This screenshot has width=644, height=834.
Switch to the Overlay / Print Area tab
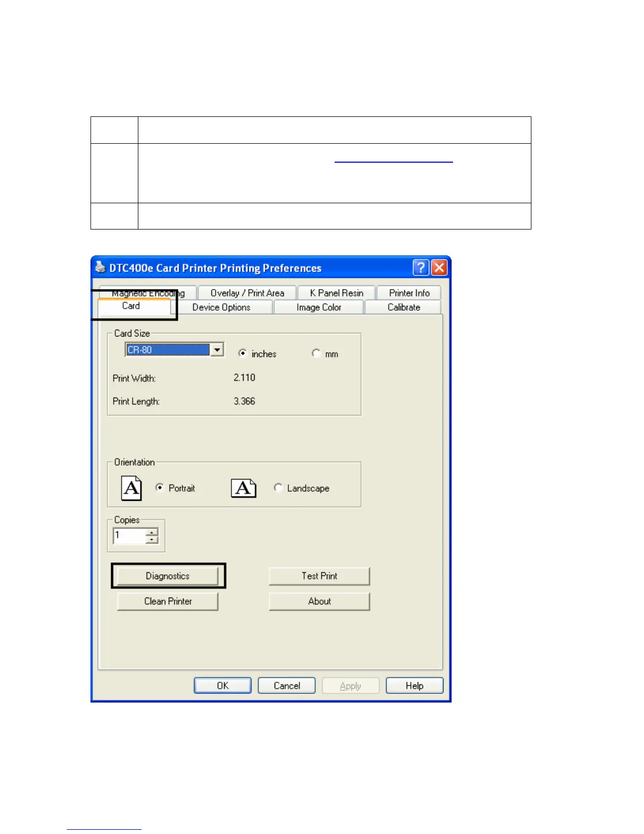click(247, 293)
